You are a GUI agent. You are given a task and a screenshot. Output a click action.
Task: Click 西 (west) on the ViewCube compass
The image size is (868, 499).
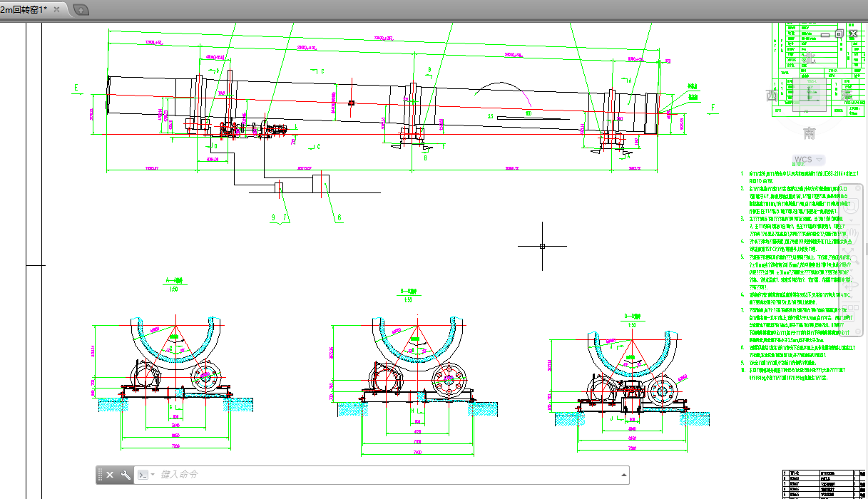click(772, 96)
